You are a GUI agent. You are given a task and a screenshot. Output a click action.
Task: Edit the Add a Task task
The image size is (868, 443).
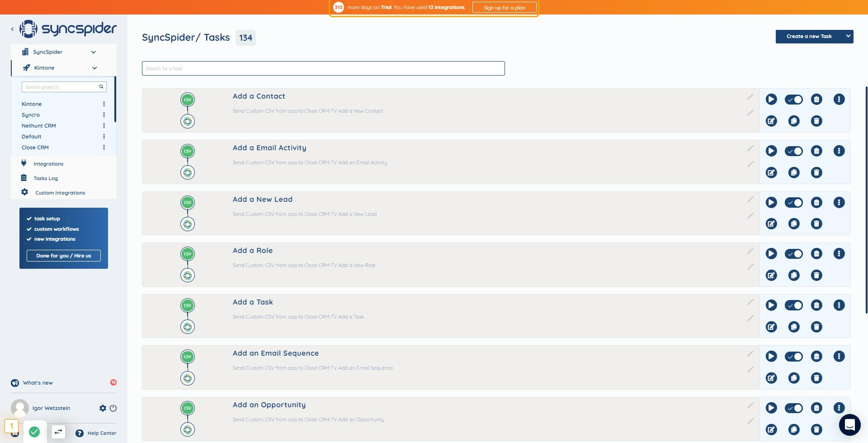point(771,327)
